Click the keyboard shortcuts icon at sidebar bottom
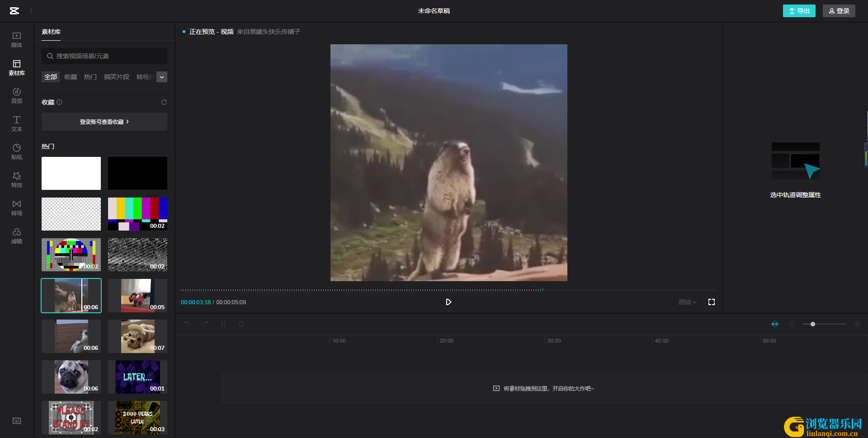This screenshot has width=868, height=438. [x=17, y=421]
